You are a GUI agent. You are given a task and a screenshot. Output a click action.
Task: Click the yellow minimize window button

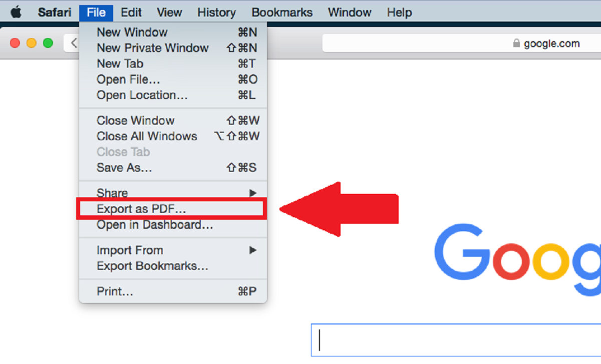(31, 44)
